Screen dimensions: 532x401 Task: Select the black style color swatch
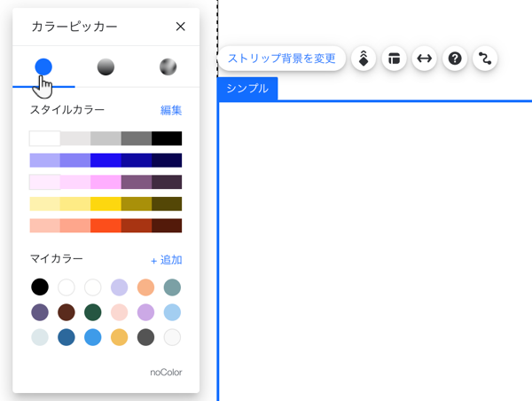click(167, 138)
